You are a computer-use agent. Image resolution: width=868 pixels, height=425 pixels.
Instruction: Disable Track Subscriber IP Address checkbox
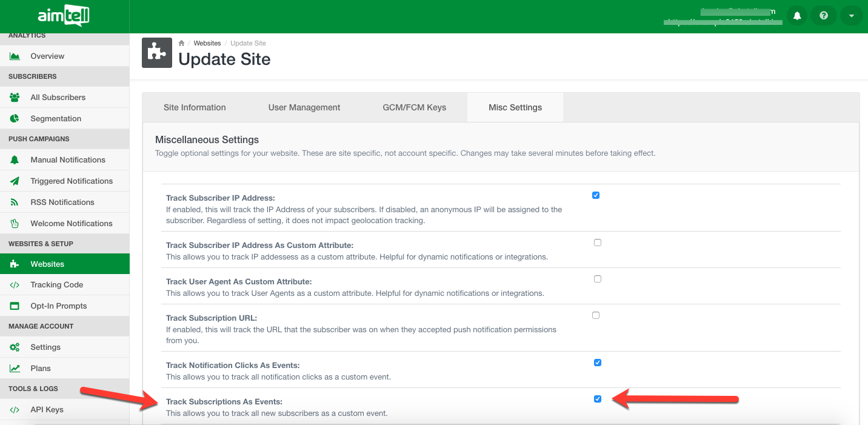(596, 195)
